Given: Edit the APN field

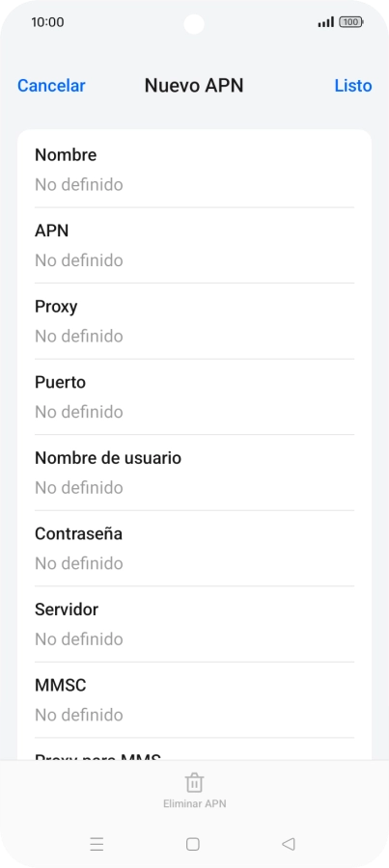Looking at the screenshot, I should pos(195,245).
